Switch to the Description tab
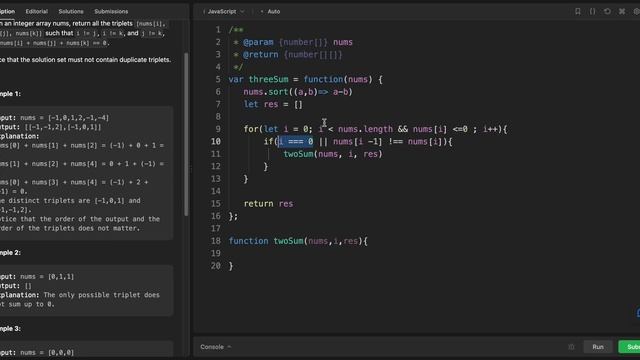The height and width of the screenshot is (360, 640). 7,11
